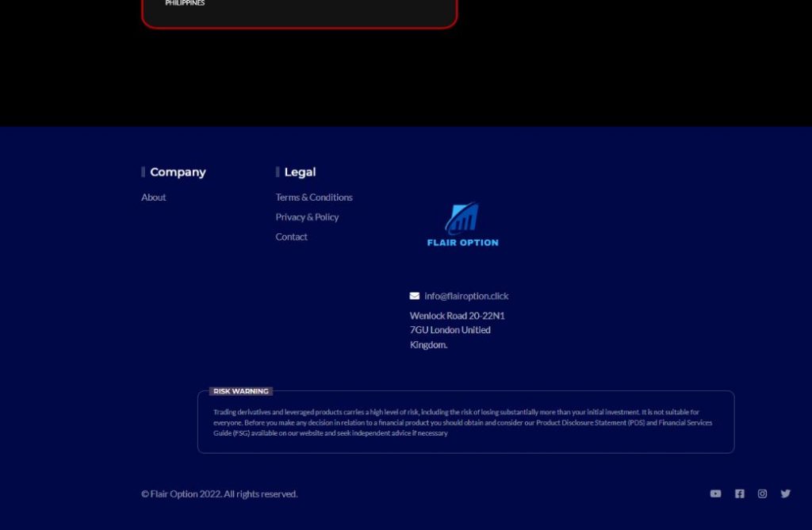This screenshot has width=812, height=530.
Task: Click the PHILIPPINES label in the card
Action: pos(185,3)
